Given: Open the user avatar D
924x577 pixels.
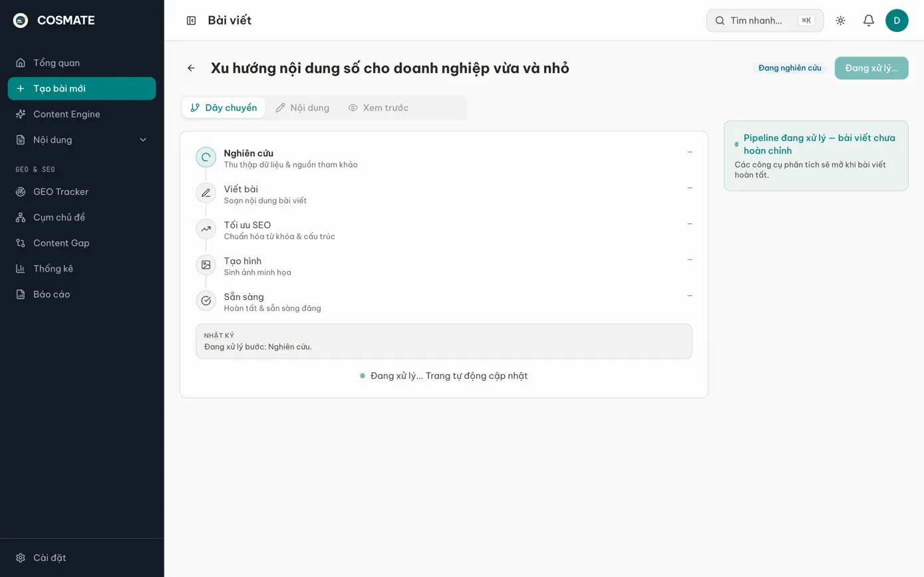Looking at the screenshot, I should [897, 21].
